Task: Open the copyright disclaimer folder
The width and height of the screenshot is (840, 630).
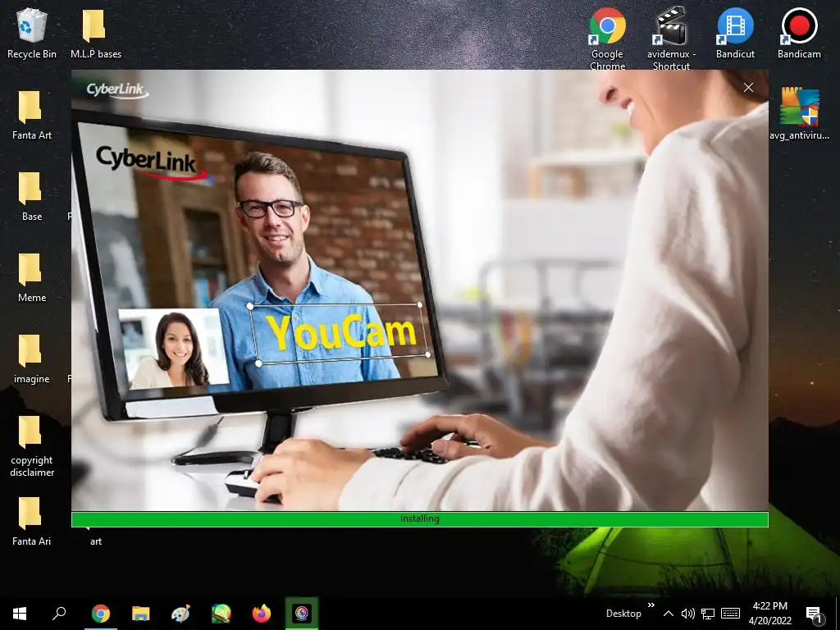Action: coord(32,446)
